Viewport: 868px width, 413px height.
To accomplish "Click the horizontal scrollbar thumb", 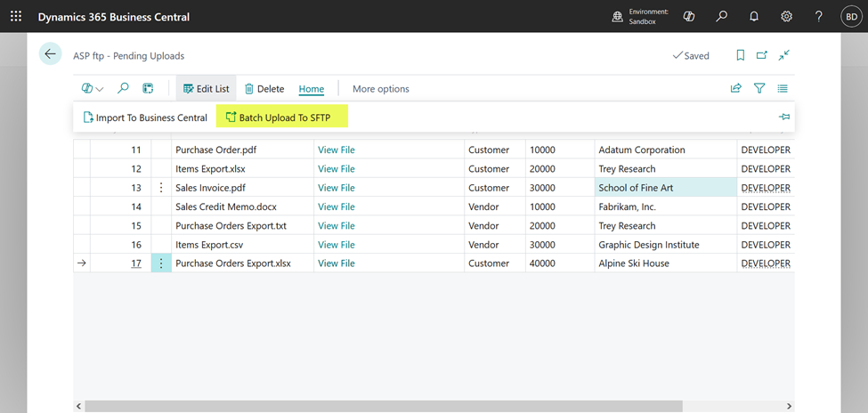I will pos(385,406).
